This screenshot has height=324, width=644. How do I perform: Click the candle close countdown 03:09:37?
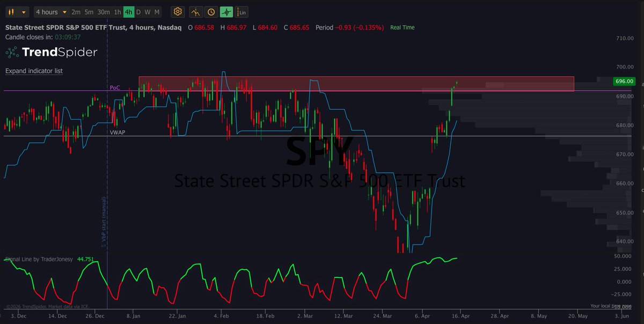68,37
